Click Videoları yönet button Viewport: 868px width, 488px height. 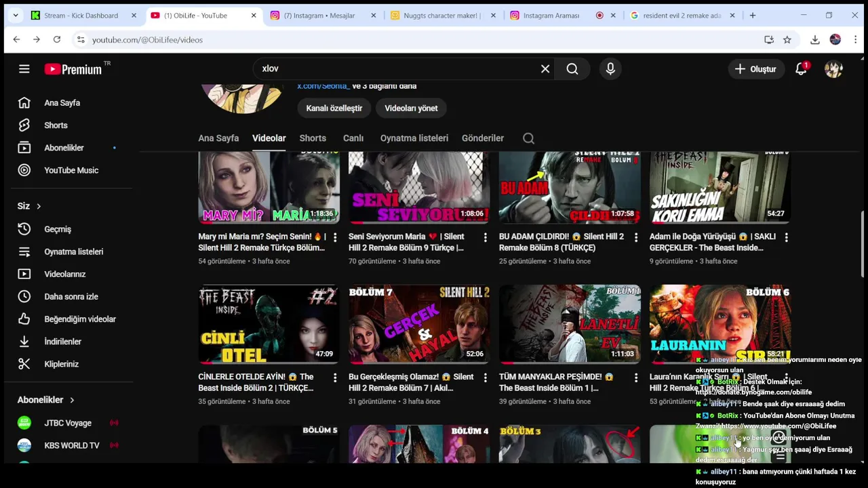[x=411, y=108]
